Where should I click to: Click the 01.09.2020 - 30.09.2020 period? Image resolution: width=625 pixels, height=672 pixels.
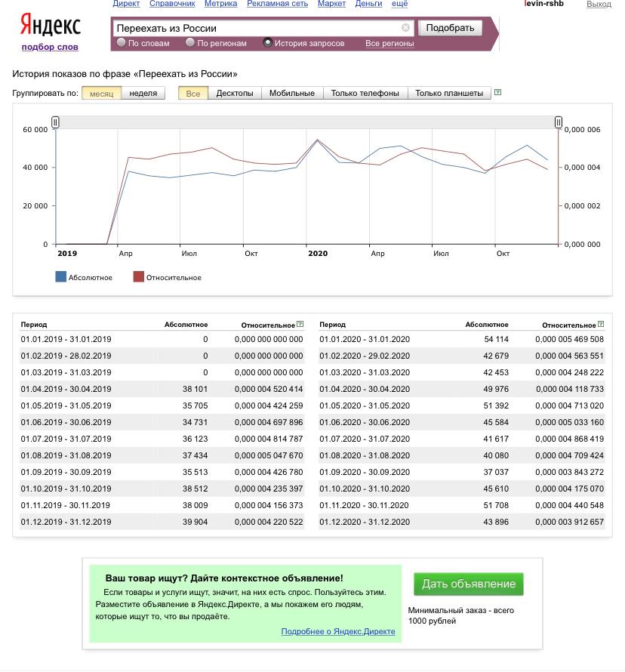coord(365,472)
